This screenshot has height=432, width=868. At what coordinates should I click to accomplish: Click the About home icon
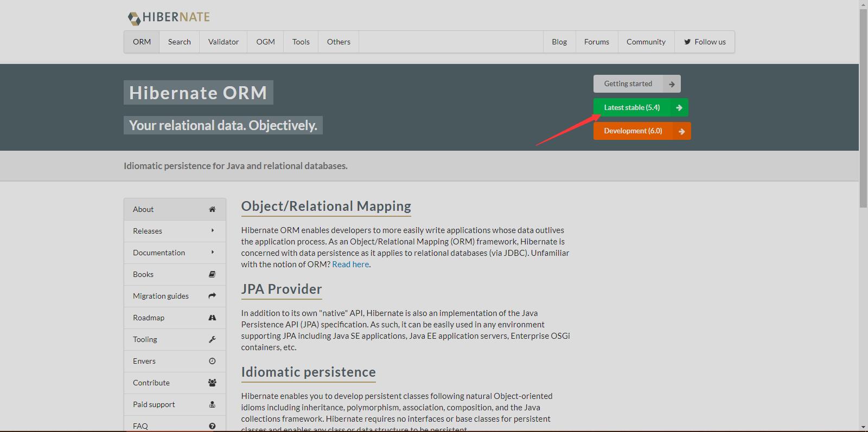pos(212,209)
